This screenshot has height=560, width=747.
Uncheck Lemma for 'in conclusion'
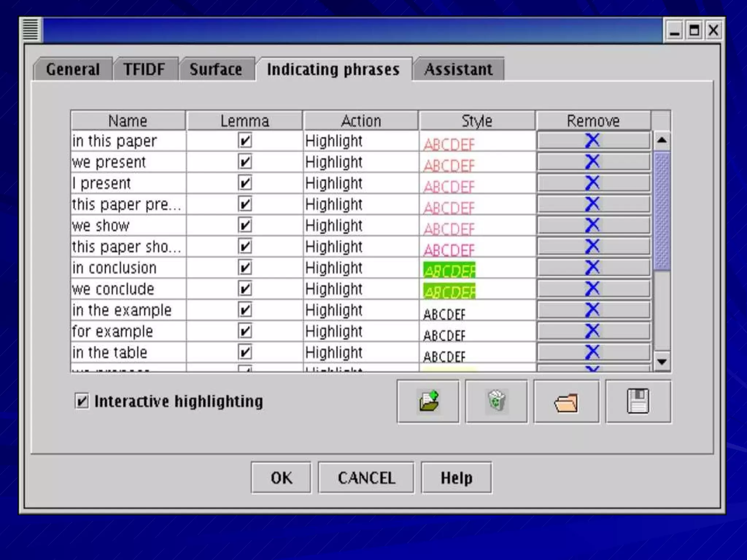tap(245, 268)
